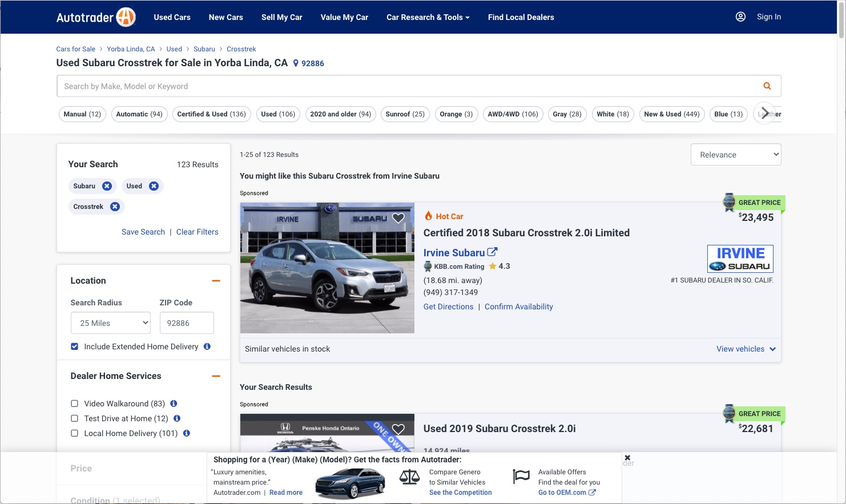Toggle Include Extended Home Delivery checkbox

[x=74, y=346]
